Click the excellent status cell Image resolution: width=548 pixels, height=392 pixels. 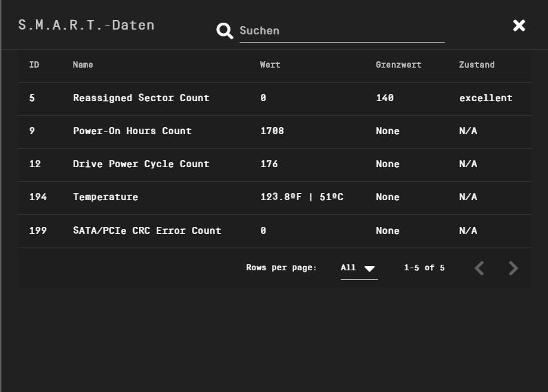486,98
